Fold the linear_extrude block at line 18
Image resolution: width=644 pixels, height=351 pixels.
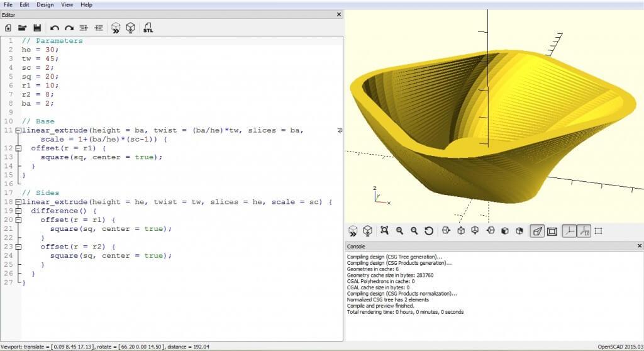point(18,202)
